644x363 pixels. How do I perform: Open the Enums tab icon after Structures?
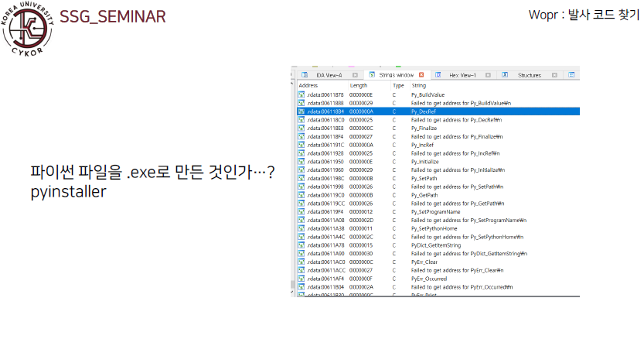pos(571,75)
